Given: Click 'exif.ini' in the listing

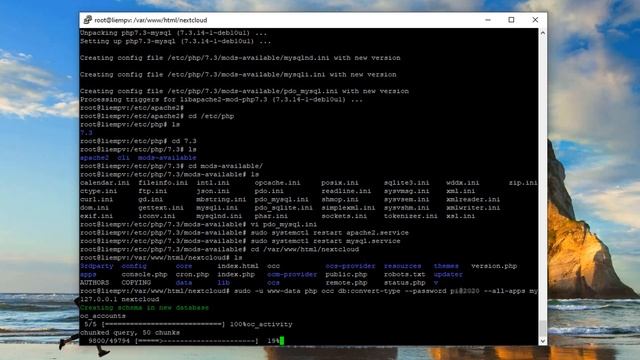Looking at the screenshot, I should (x=97, y=216).
